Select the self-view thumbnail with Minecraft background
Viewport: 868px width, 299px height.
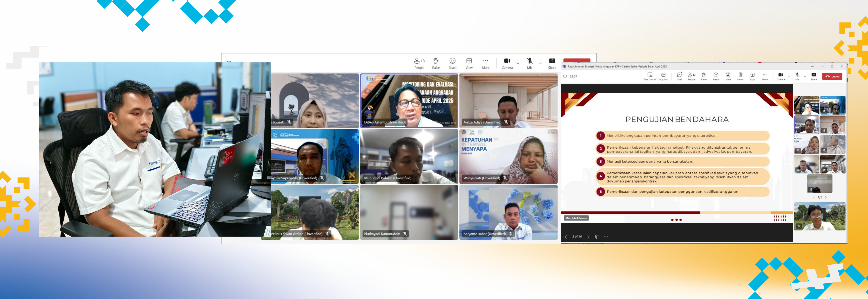point(820,216)
